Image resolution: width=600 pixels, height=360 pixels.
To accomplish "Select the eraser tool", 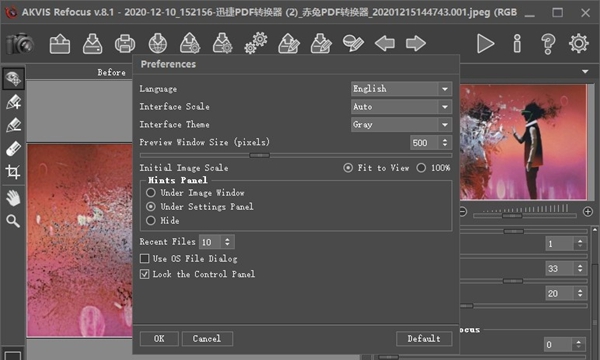I will (13, 148).
